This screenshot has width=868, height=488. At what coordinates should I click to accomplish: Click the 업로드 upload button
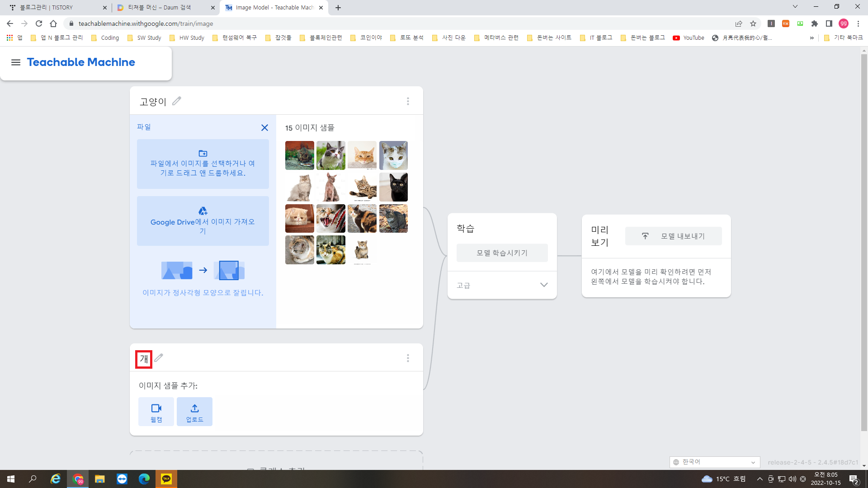(194, 412)
